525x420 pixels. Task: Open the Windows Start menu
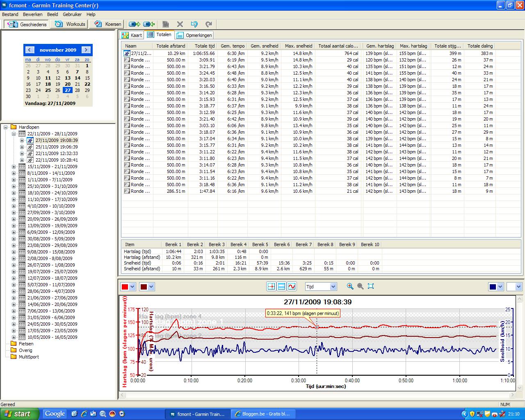tap(19, 414)
